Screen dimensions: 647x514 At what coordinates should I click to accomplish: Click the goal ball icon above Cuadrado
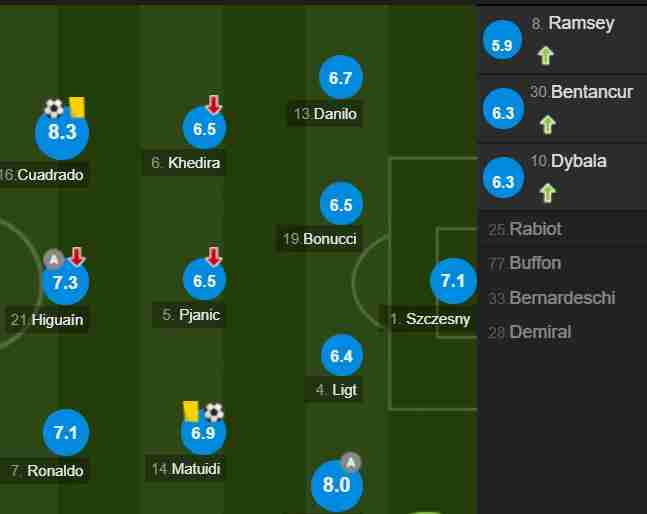tap(54, 108)
